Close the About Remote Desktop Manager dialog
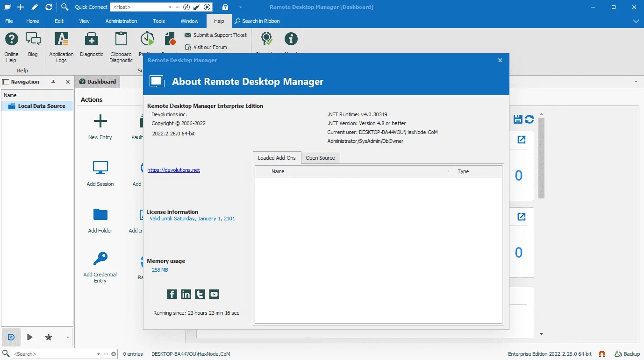This screenshot has height=360, width=644. click(x=500, y=60)
